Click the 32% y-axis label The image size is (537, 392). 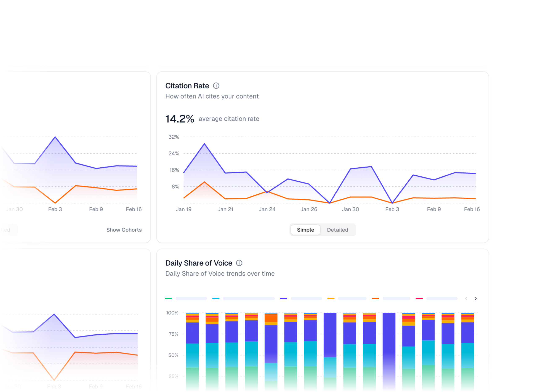click(174, 137)
